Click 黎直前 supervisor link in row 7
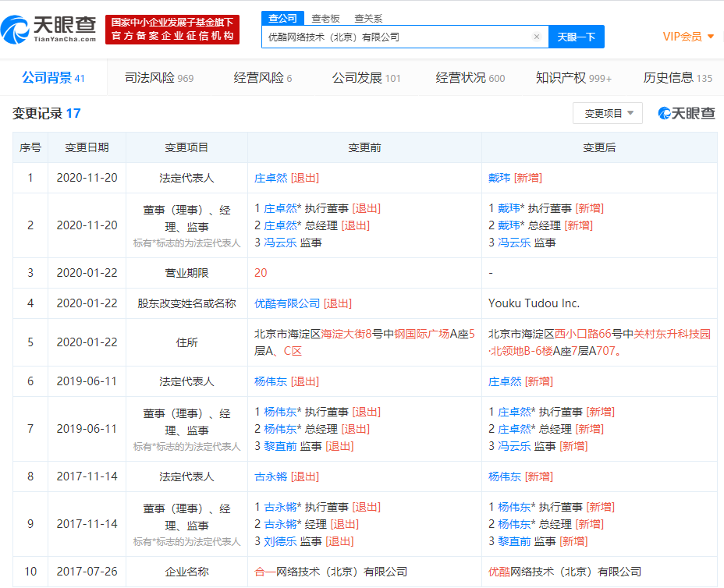724x588 pixels. (280, 446)
